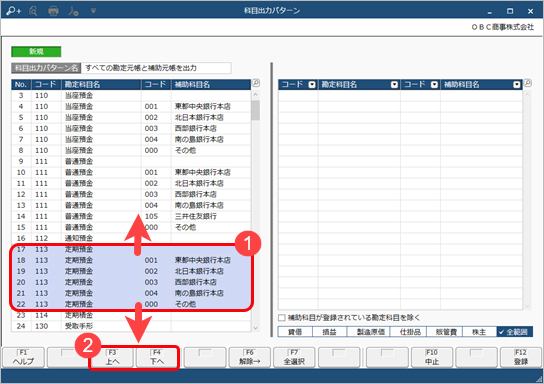Open the right 補助科目名 filter dropdown
The height and width of the screenshot is (384, 544).
(x=517, y=85)
